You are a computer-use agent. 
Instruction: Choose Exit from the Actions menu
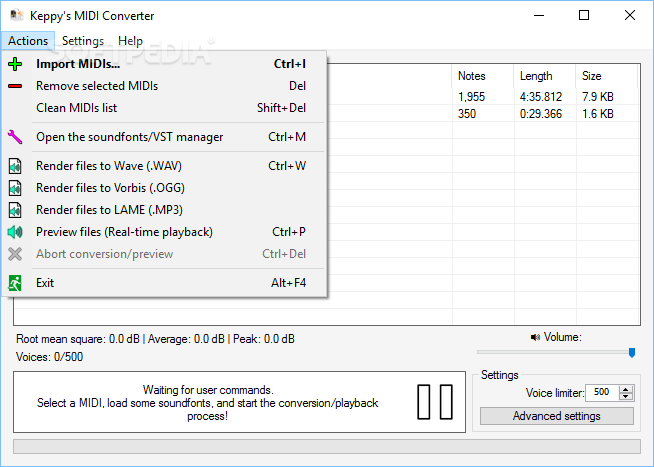(165, 283)
